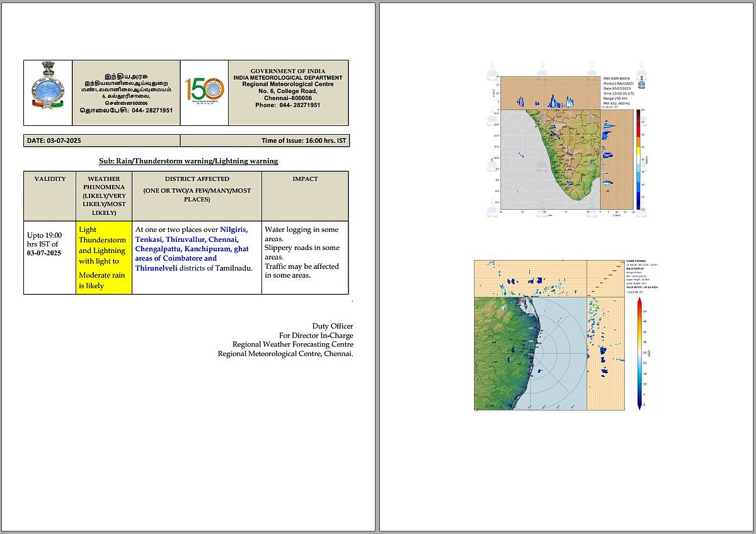Click the VALIDITY column header

[x=50, y=179]
